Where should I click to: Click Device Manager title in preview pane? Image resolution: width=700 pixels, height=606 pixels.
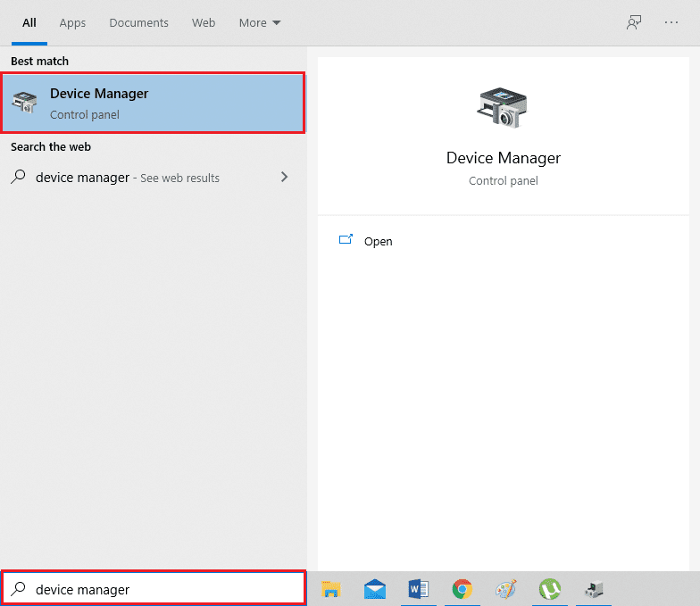[504, 158]
